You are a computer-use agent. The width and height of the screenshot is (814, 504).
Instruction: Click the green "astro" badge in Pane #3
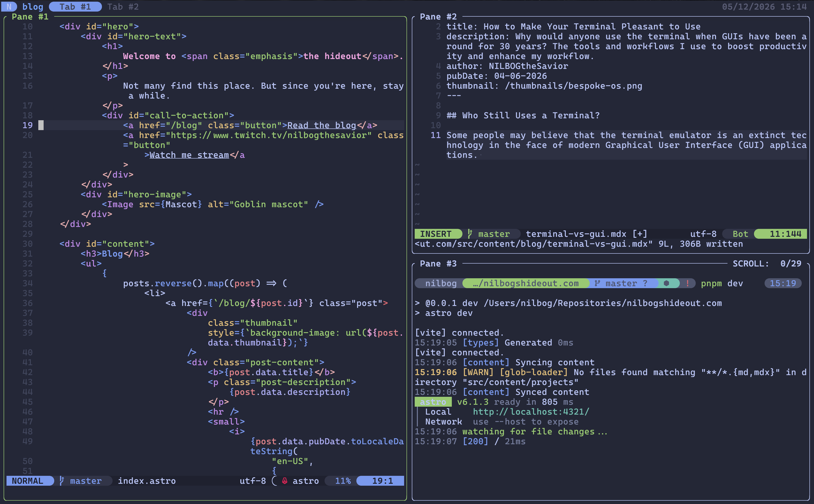click(x=433, y=402)
